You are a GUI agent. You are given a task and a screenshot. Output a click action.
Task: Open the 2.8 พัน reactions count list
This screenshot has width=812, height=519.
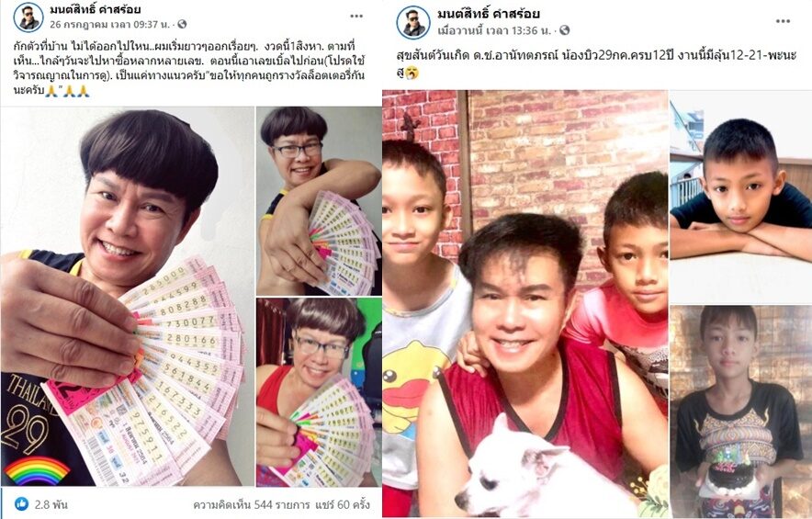click(51, 504)
